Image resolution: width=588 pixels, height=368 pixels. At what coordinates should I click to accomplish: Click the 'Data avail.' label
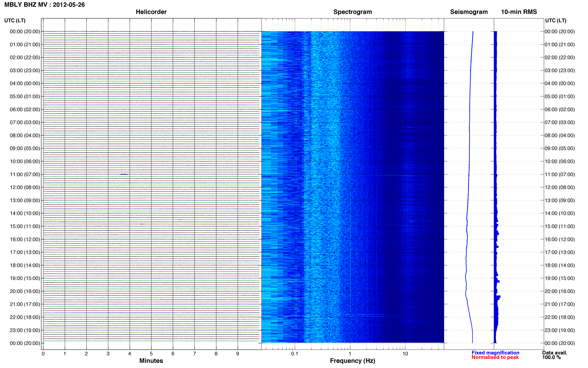coord(555,353)
